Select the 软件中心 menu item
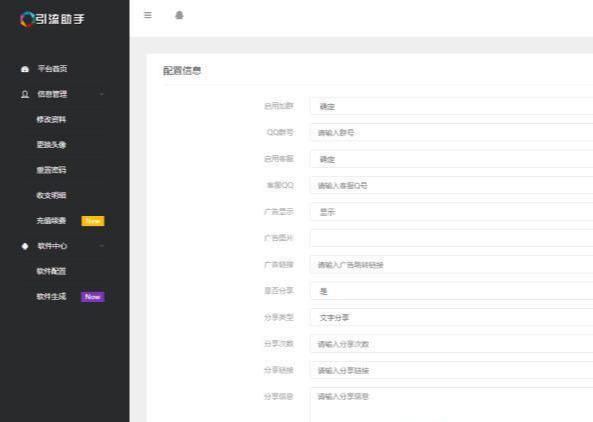This screenshot has height=422, width=593. [52, 246]
